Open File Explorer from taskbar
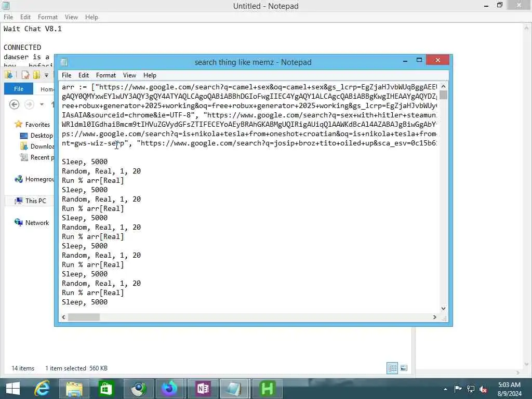The image size is (532, 399). click(74, 389)
